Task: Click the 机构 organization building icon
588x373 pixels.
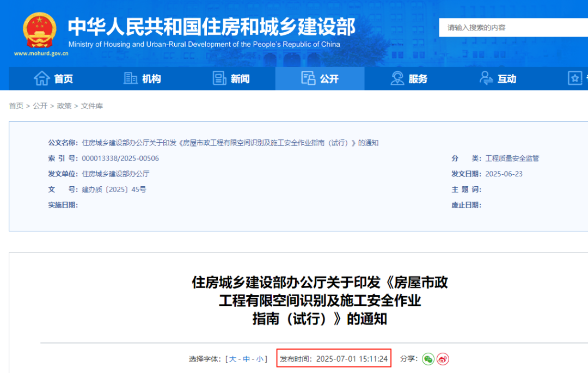Action: click(x=131, y=78)
